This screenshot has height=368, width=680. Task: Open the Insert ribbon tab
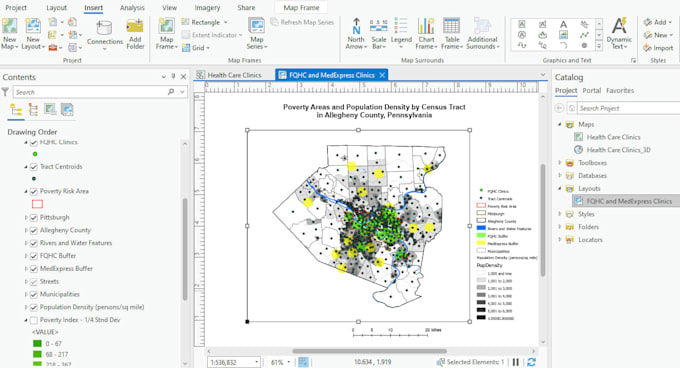(93, 8)
